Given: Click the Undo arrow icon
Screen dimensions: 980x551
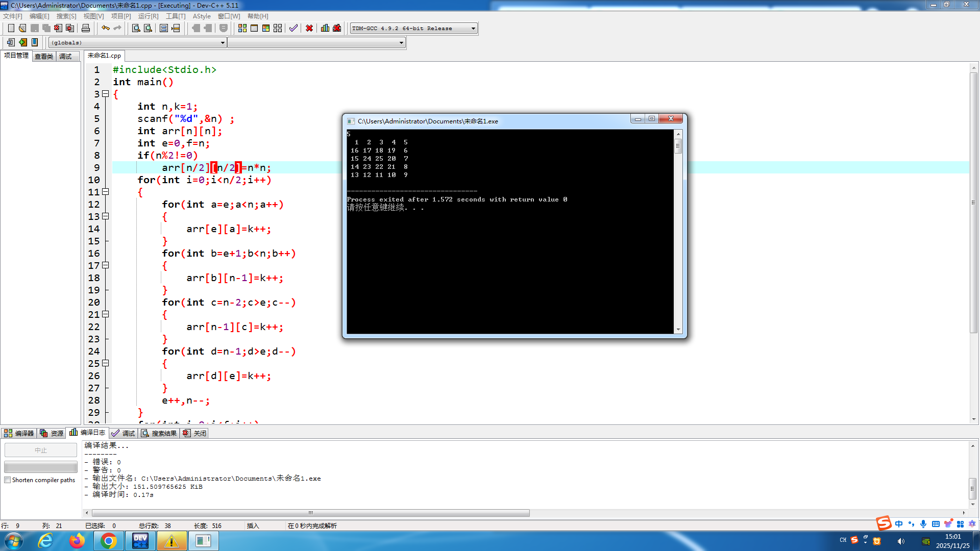Looking at the screenshot, I should [x=106, y=28].
